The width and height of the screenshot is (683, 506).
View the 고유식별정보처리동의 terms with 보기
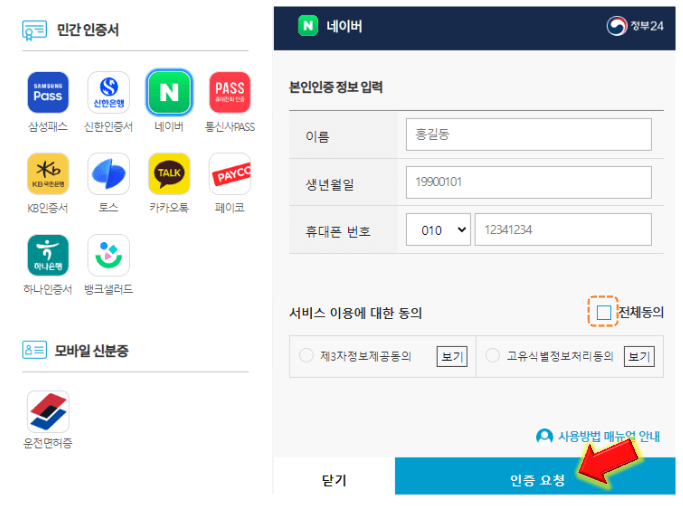point(639,357)
